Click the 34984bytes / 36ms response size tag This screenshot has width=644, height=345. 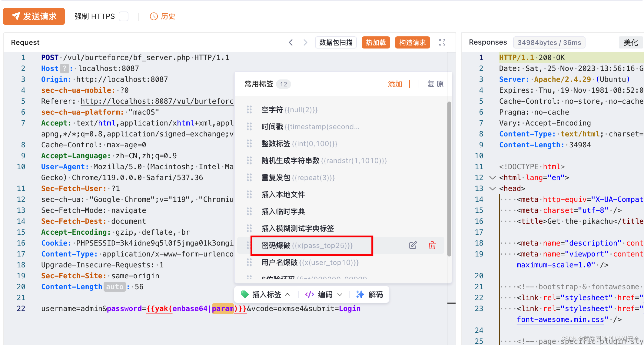coord(549,42)
